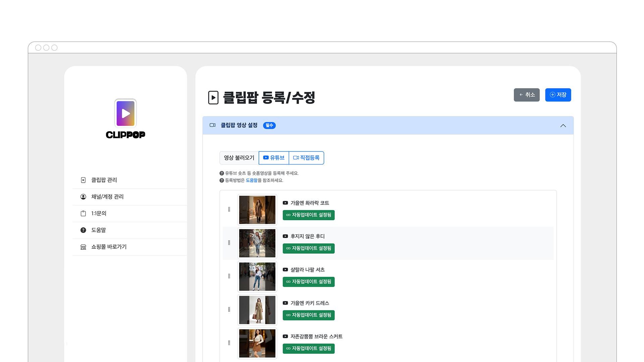
Task: Click drag handle for 가을엔 촤라락 코트
Action: (229, 209)
